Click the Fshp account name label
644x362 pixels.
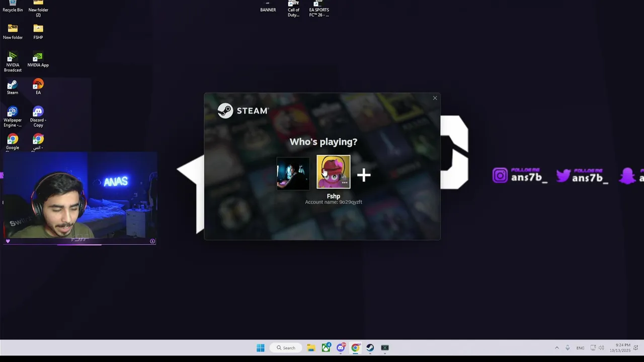tap(334, 196)
